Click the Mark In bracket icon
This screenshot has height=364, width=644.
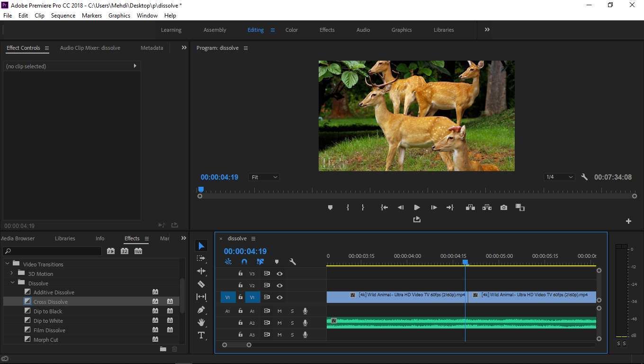pos(348,208)
